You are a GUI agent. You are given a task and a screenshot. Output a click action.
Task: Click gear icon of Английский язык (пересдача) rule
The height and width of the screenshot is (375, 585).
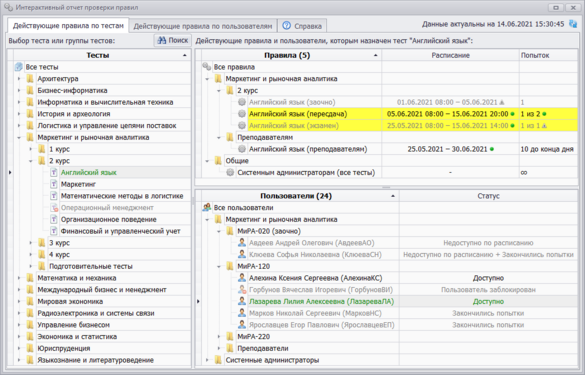click(x=242, y=114)
